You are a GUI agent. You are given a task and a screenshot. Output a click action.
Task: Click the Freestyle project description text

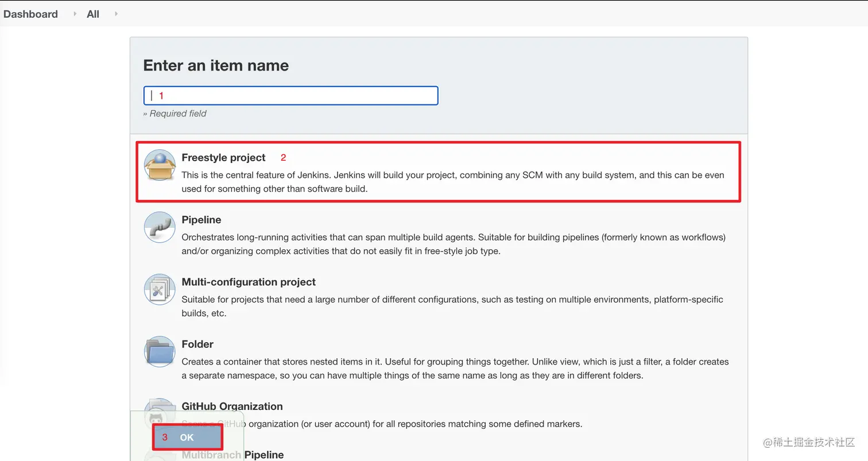[x=453, y=182]
